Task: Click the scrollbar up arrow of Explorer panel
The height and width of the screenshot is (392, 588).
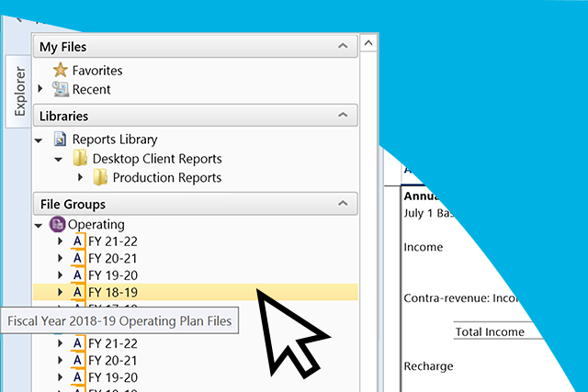Action: (x=368, y=43)
